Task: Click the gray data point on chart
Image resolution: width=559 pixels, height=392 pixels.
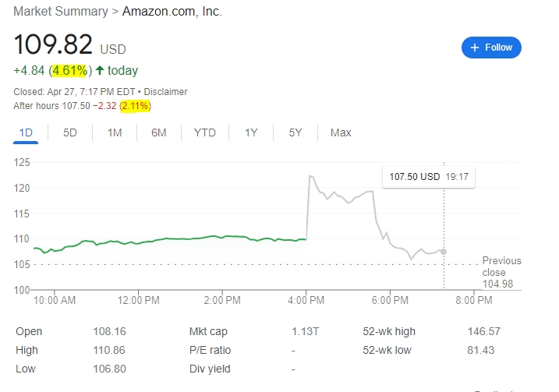Action: 444,252
